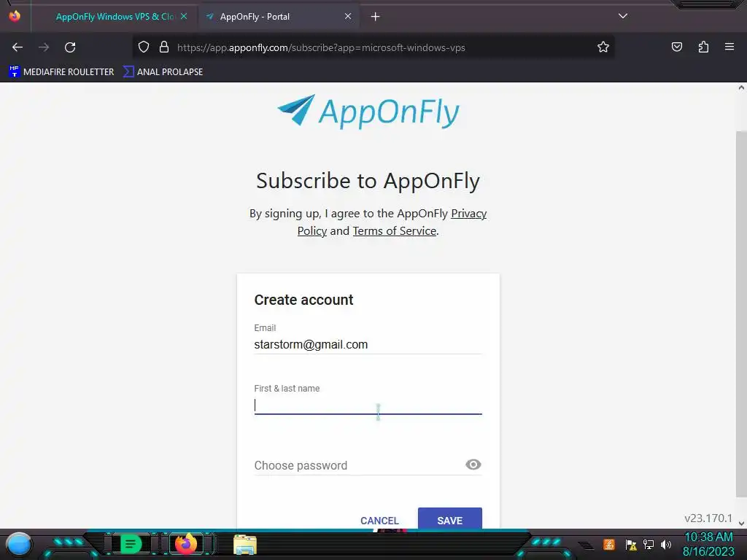
Task: Expand the list all tabs chevron
Action: click(x=623, y=16)
